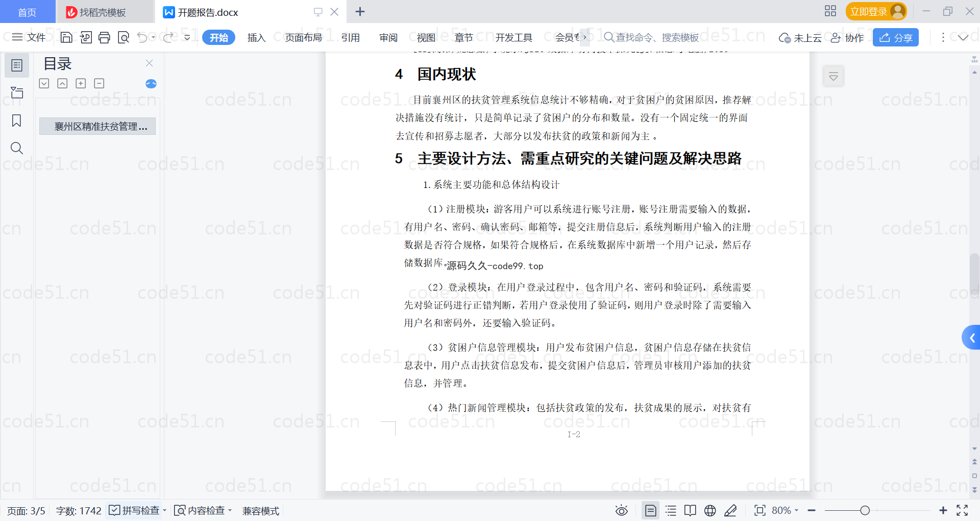This screenshot has height=521, width=980.
Task: Click the tab display mode icon
Action: click(318, 12)
